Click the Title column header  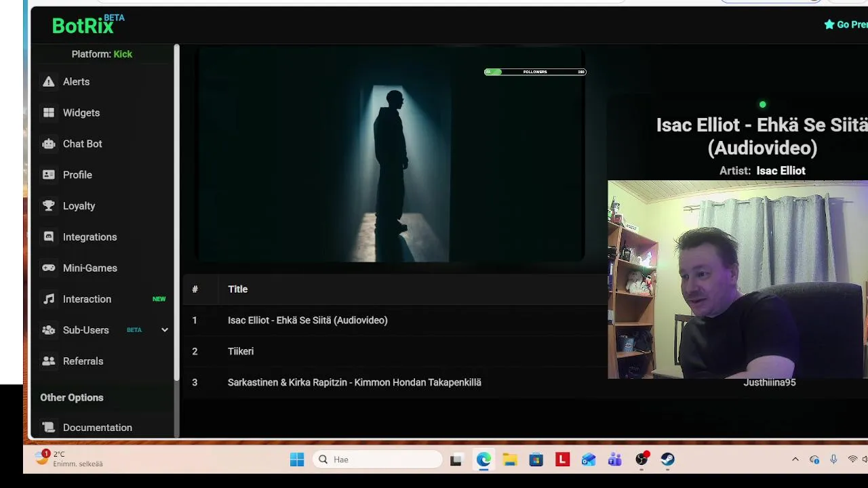(238, 289)
